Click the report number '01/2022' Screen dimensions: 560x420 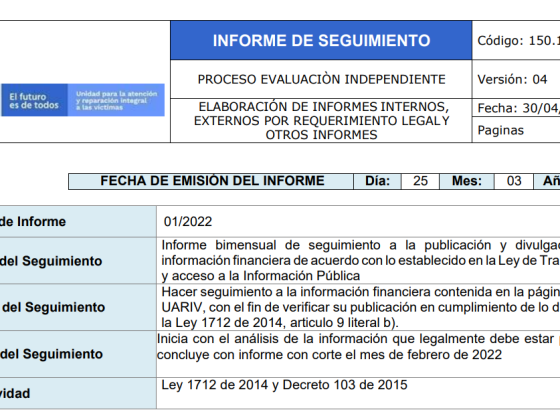pos(188,222)
